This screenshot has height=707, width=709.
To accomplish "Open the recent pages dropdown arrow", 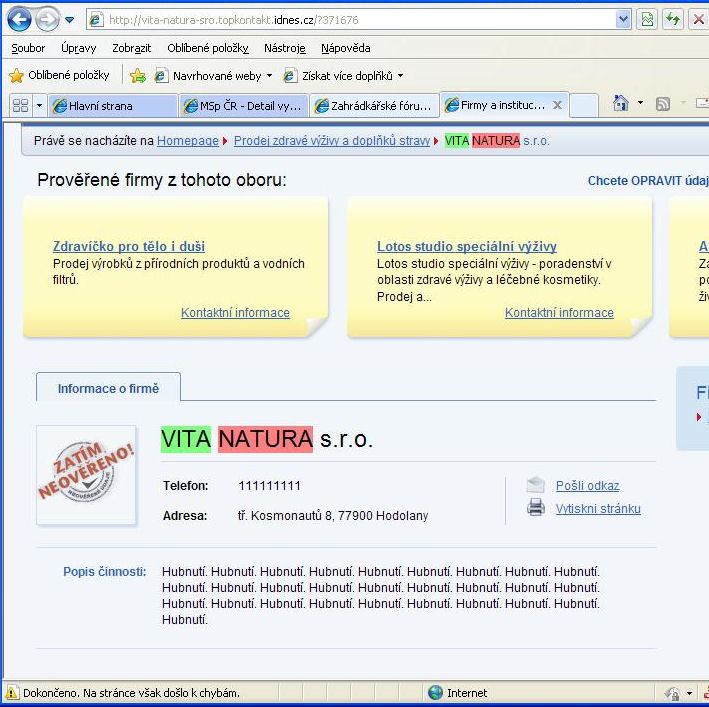I will tap(69, 20).
